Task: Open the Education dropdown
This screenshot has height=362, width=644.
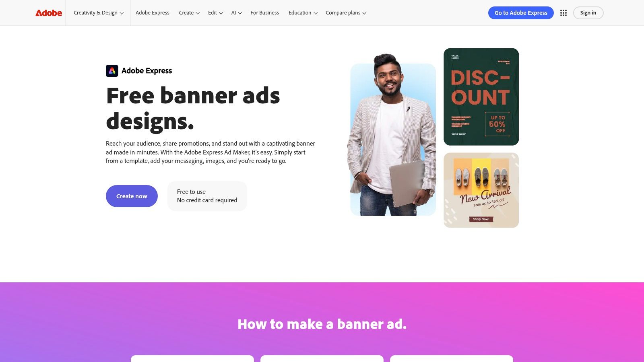Action: (x=303, y=13)
